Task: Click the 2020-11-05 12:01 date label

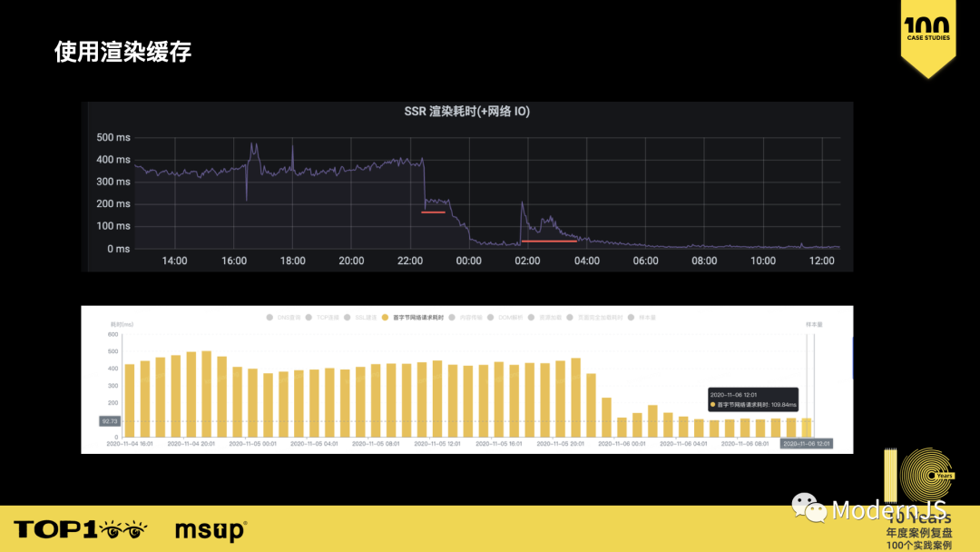Action: (436, 444)
